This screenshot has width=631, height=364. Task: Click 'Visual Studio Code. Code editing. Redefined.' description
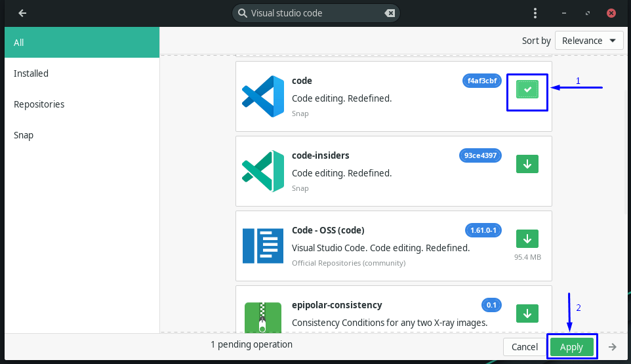pyautogui.click(x=380, y=248)
